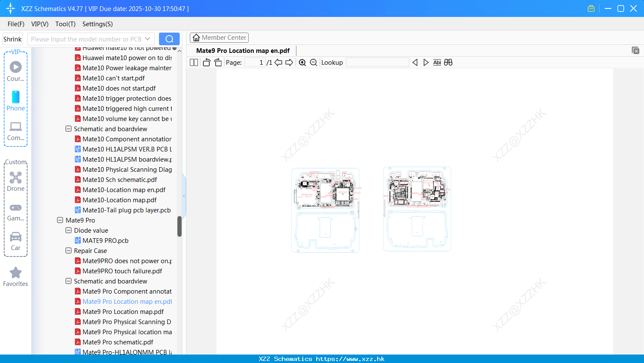644x363 pixels.
Task: Click the left board layout thumbnail
Action: click(x=325, y=210)
